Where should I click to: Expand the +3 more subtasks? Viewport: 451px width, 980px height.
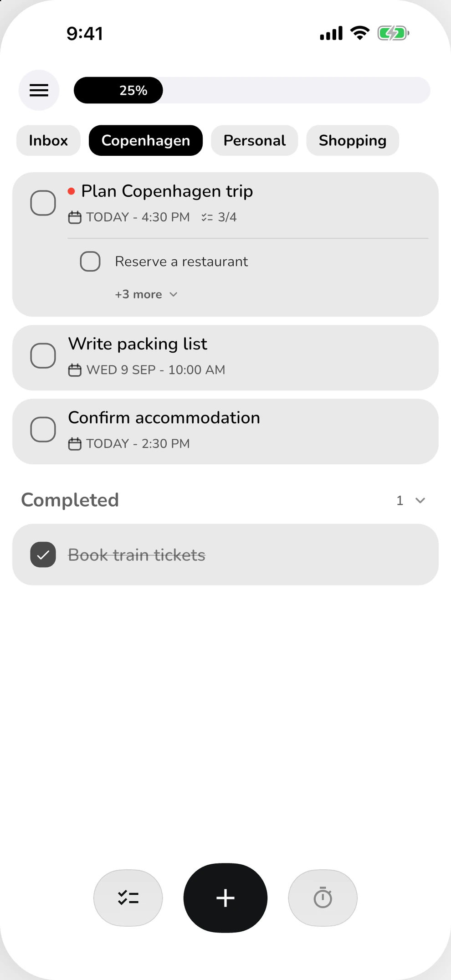click(x=146, y=294)
